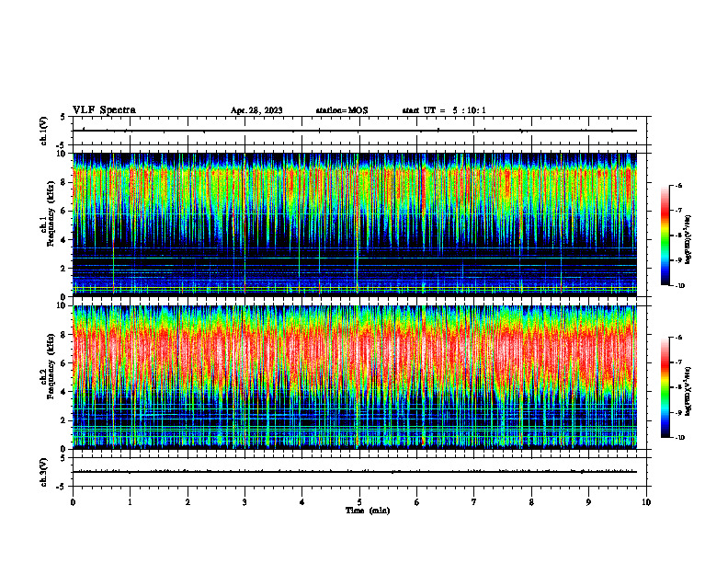Click time-axis tick label "6"
The width and height of the screenshot is (728, 563).
[x=416, y=502]
